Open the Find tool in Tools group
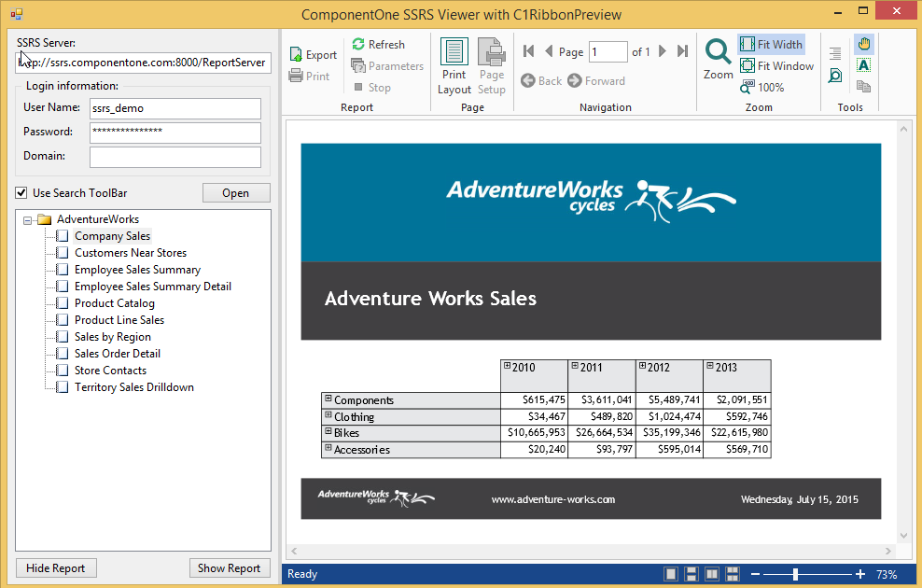This screenshot has height=588, width=922. (835, 76)
